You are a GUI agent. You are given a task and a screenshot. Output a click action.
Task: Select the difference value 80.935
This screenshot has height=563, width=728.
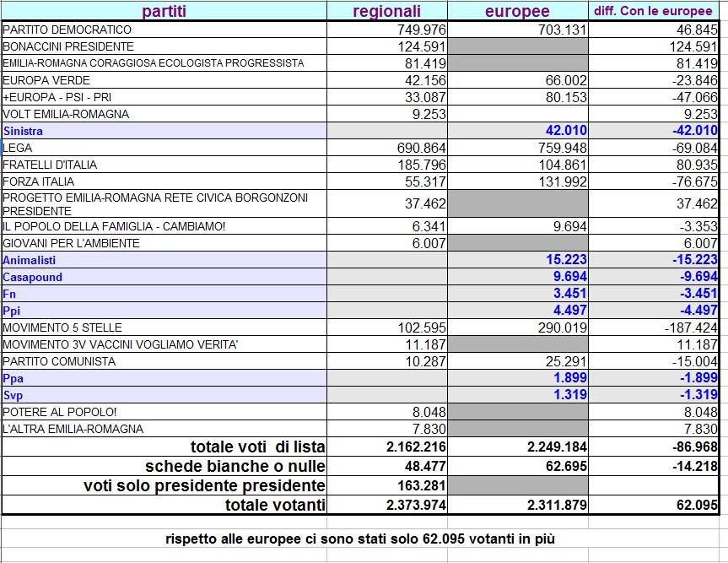(x=697, y=165)
